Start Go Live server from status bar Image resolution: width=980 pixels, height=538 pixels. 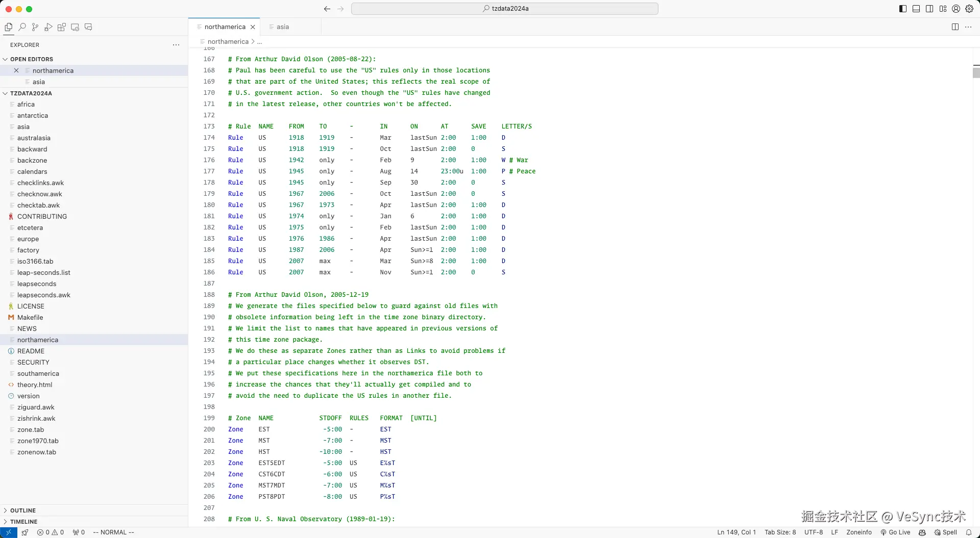click(x=895, y=532)
